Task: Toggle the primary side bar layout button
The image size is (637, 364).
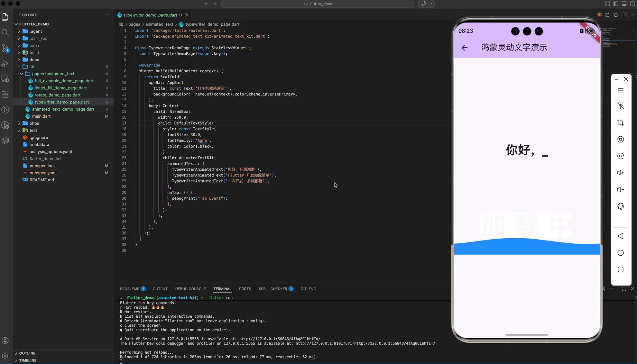Action: pos(616,4)
